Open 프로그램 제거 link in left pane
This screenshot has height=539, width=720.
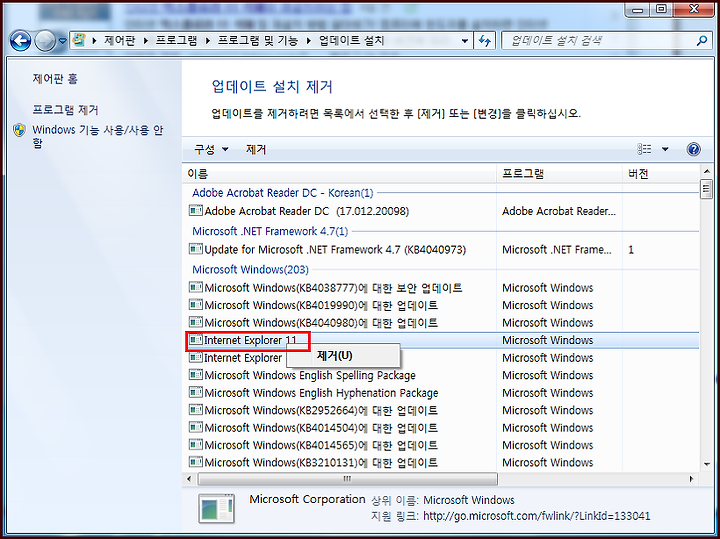[65, 110]
